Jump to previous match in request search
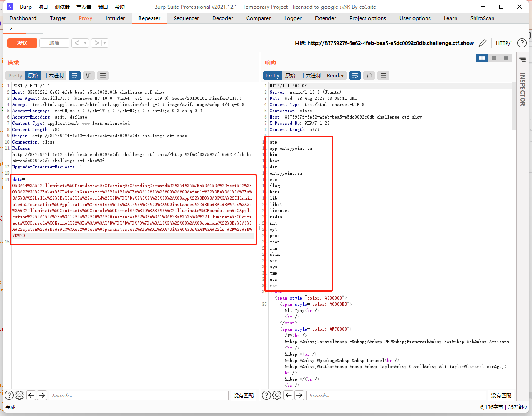The height and width of the screenshot is (416, 532). click(31, 395)
